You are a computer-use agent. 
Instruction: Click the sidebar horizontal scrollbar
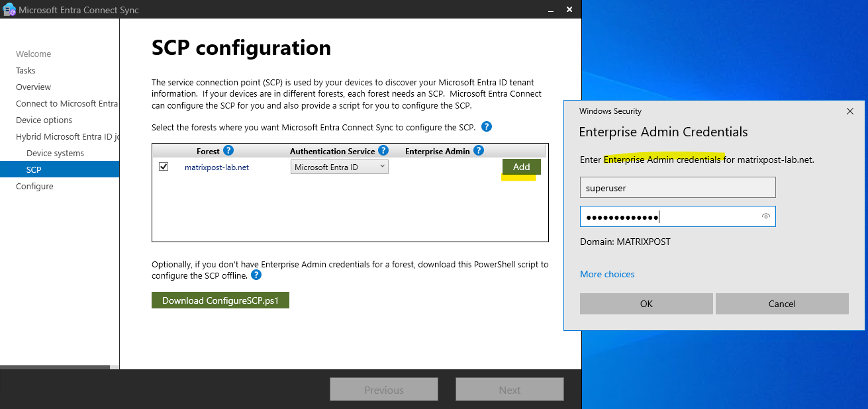pyautogui.click(x=55, y=367)
